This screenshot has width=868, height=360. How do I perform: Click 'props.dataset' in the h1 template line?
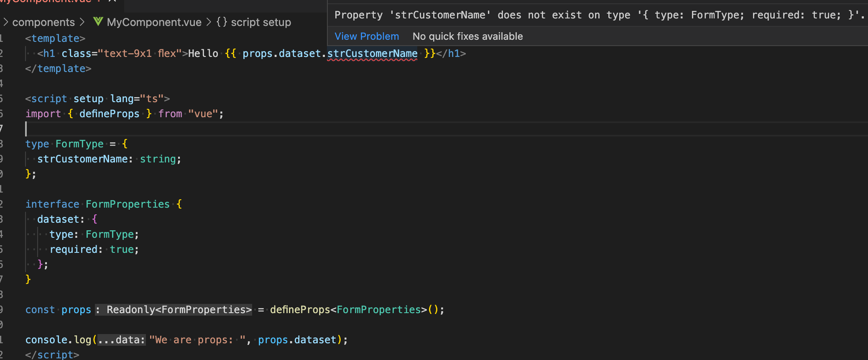click(281, 54)
